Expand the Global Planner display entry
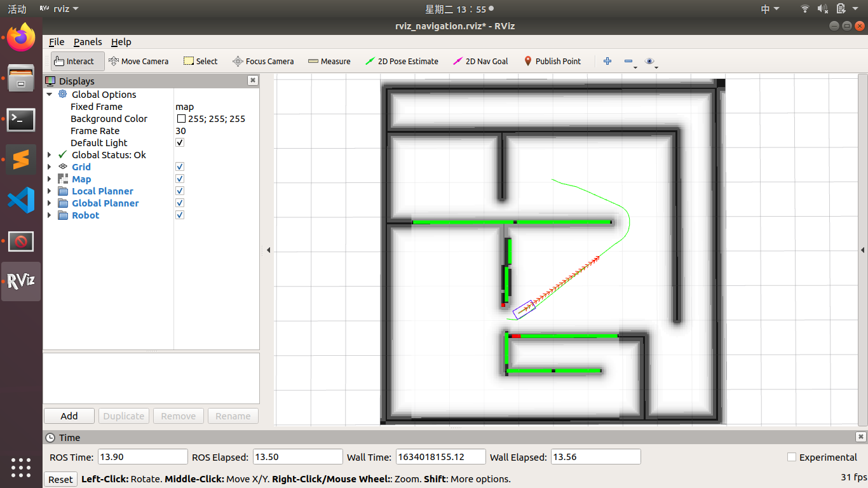 tap(50, 203)
